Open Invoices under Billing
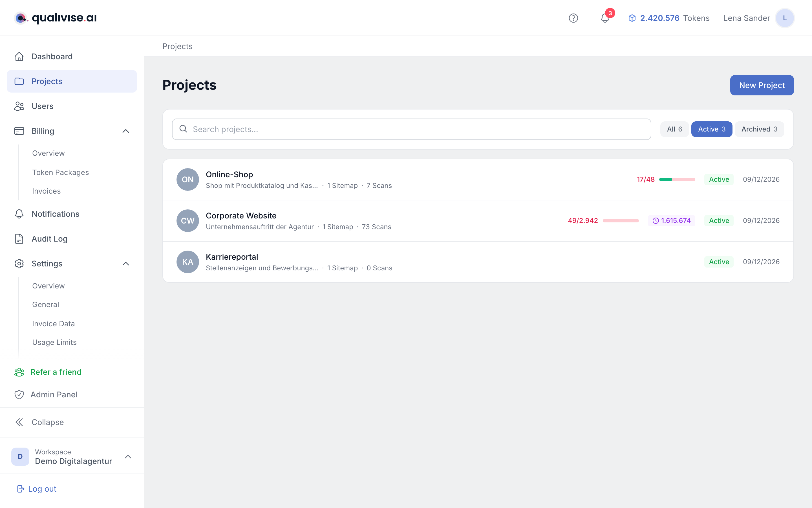 tap(46, 191)
